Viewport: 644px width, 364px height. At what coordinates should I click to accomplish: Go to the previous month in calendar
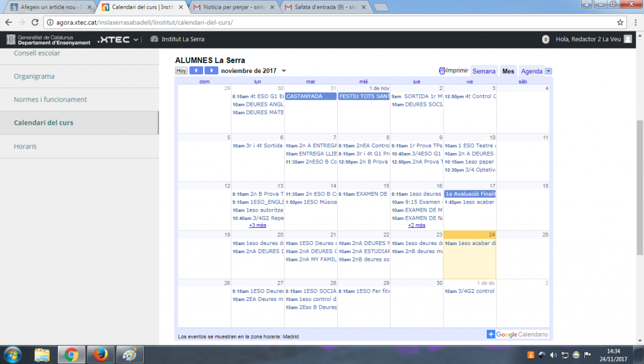point(196,71)
